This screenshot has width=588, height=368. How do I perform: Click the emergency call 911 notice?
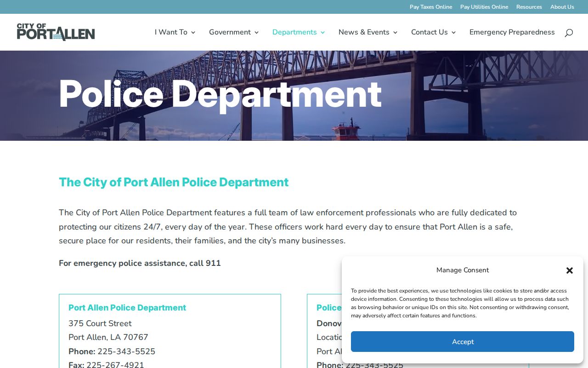click(x=140, y=263)
